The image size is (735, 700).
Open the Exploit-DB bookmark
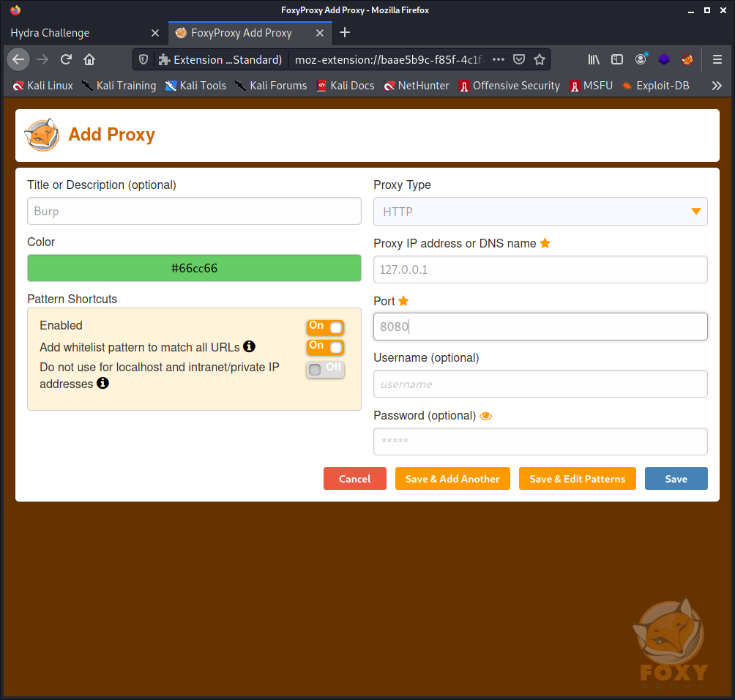655,86
